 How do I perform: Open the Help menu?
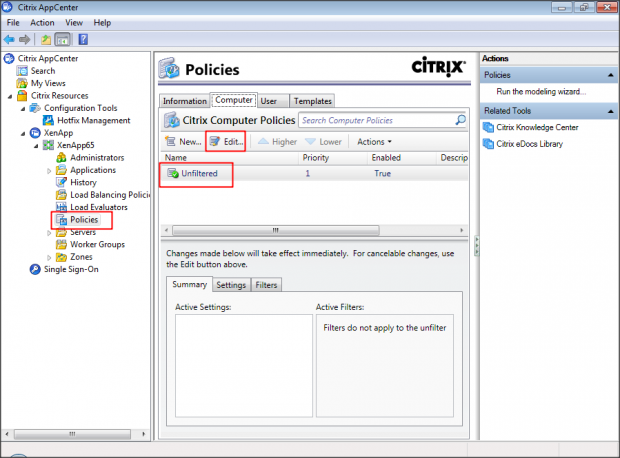click(x=102, y=23)
